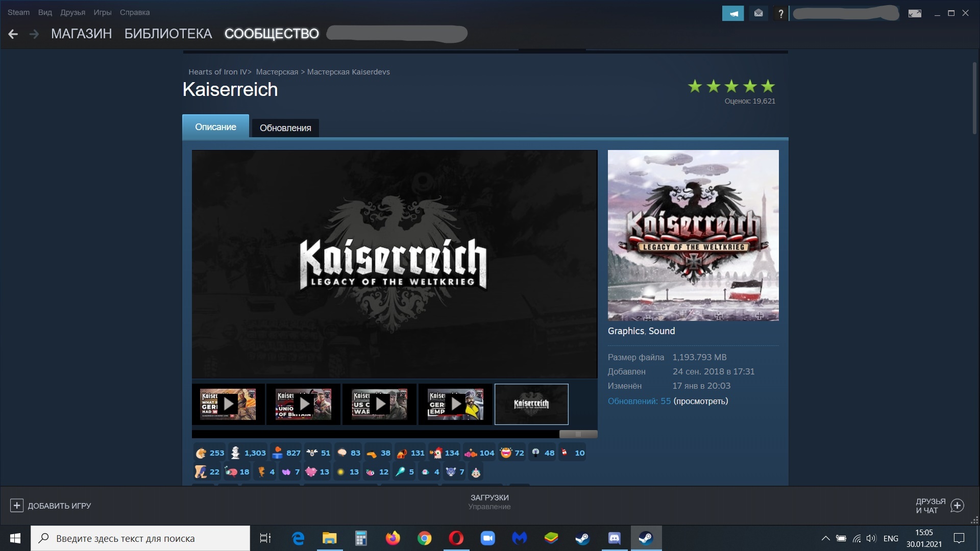Open the Вид menu
980x551 pixels.
[45, 12]
